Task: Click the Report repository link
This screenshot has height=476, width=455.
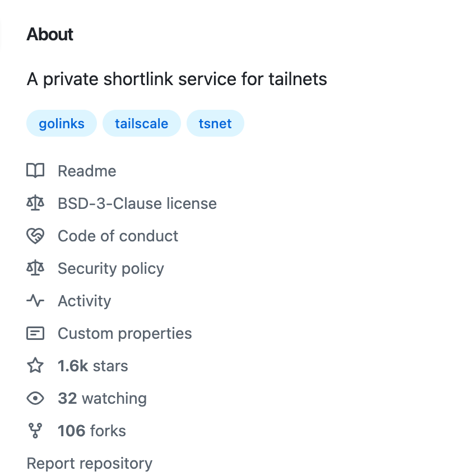Action: pyautogui.click(x=89, y=463)
